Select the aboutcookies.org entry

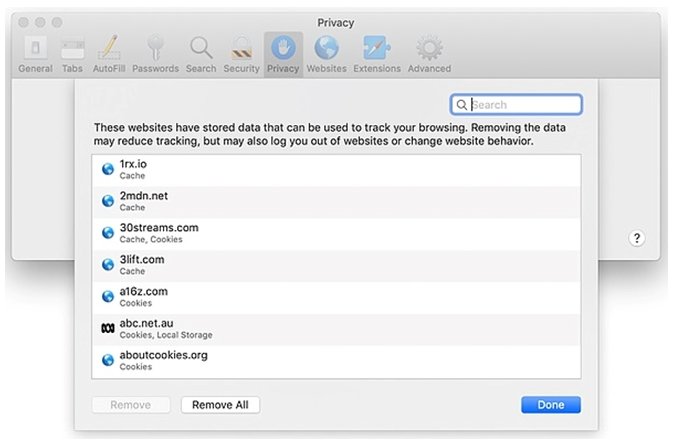336,362
